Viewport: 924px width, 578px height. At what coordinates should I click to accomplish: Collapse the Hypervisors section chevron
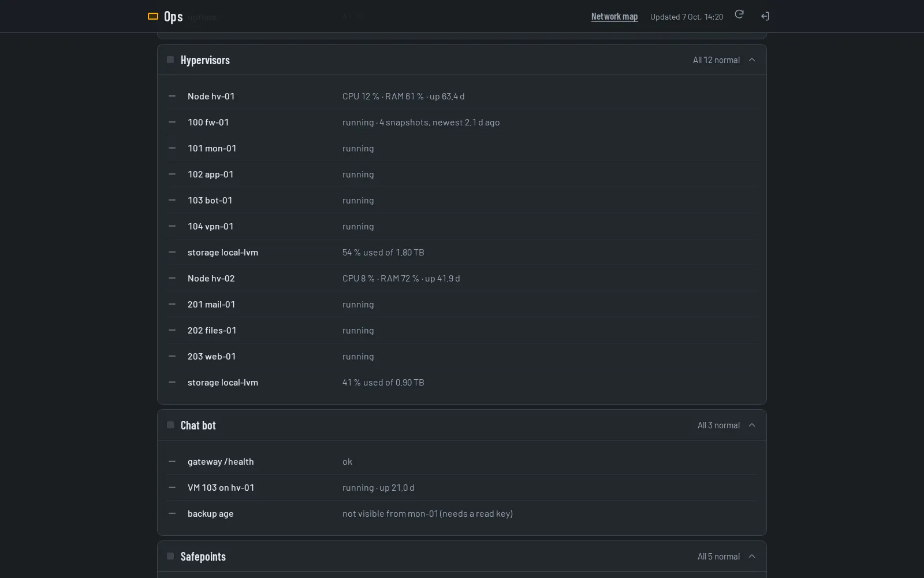coord(752,60)
